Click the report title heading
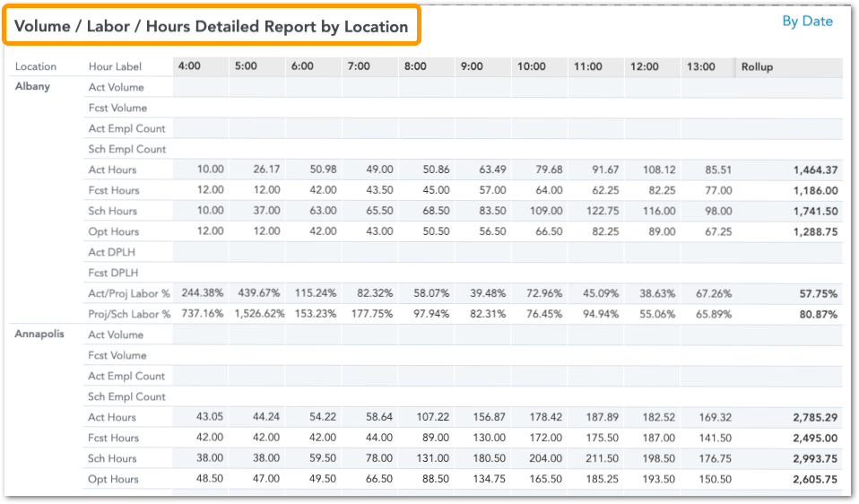This screenshot has width=859, height=504. click(x=212, y=27)
